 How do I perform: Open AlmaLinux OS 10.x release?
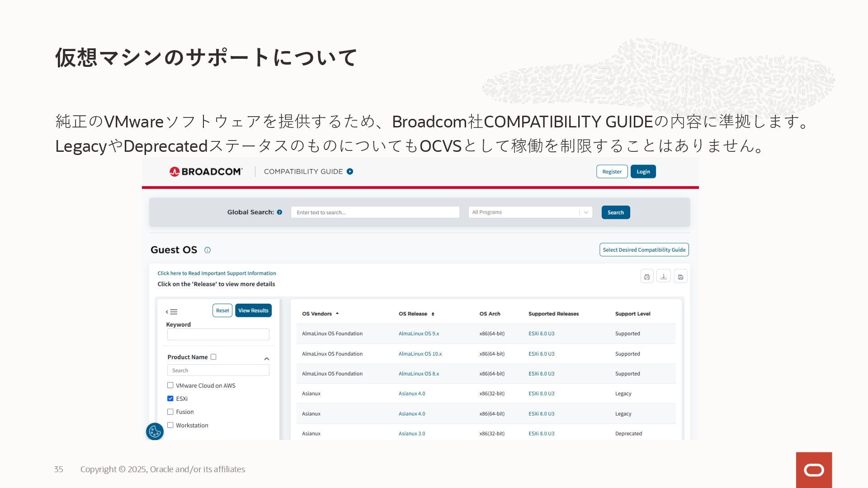pyautogui.click(x=420, y=354)
